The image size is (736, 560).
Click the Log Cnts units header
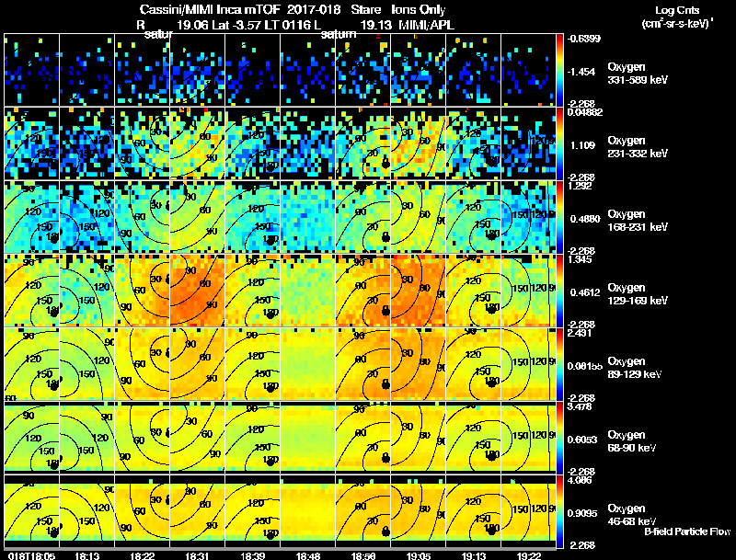677,17
